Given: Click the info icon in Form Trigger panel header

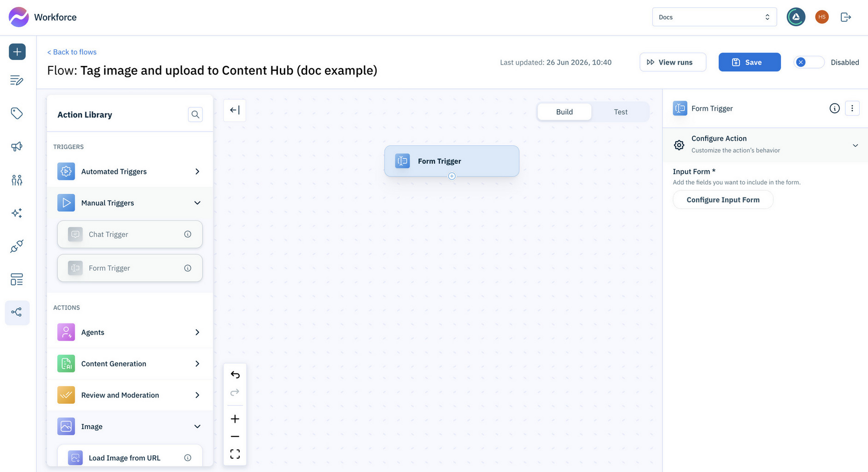Looking at the screenshot, I should [x=834, y=108].
